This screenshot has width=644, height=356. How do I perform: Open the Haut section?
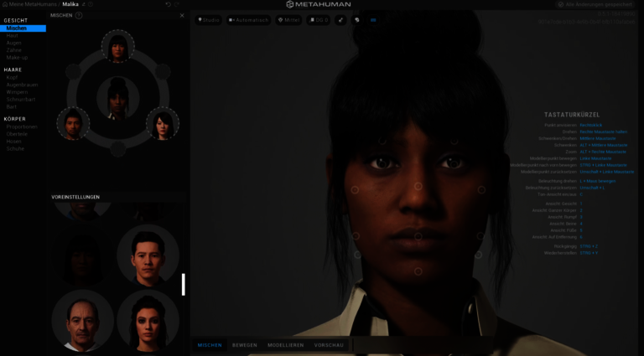13,36
